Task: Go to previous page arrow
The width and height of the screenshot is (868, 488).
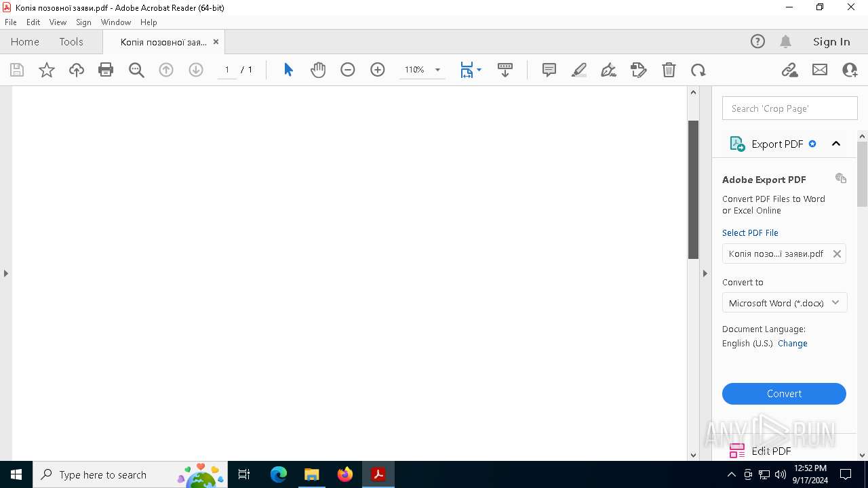Action: pyautogui.click(x=166, y=70)
